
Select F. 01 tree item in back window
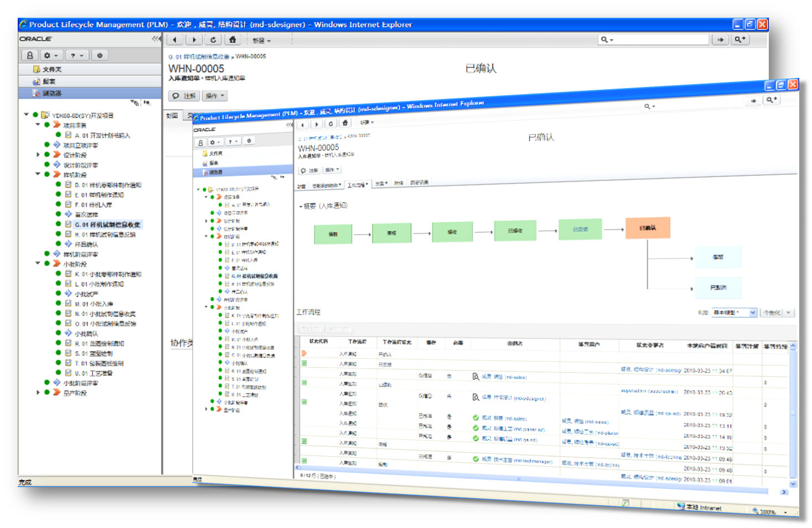coord(93,205)
